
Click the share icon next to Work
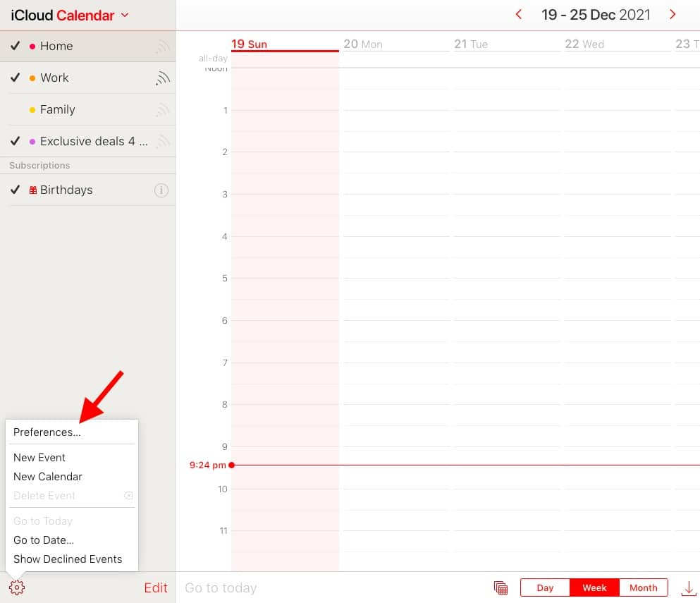[163, 78]
